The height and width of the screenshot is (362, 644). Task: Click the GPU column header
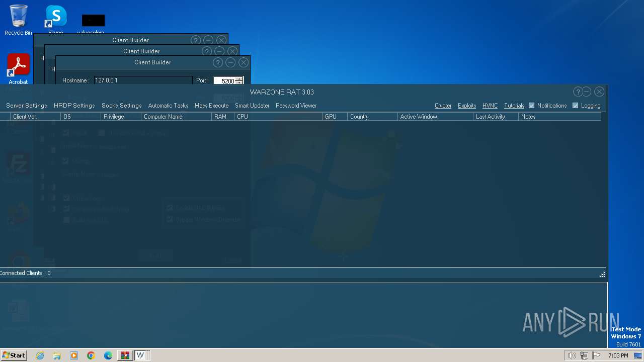coord(335,117)
